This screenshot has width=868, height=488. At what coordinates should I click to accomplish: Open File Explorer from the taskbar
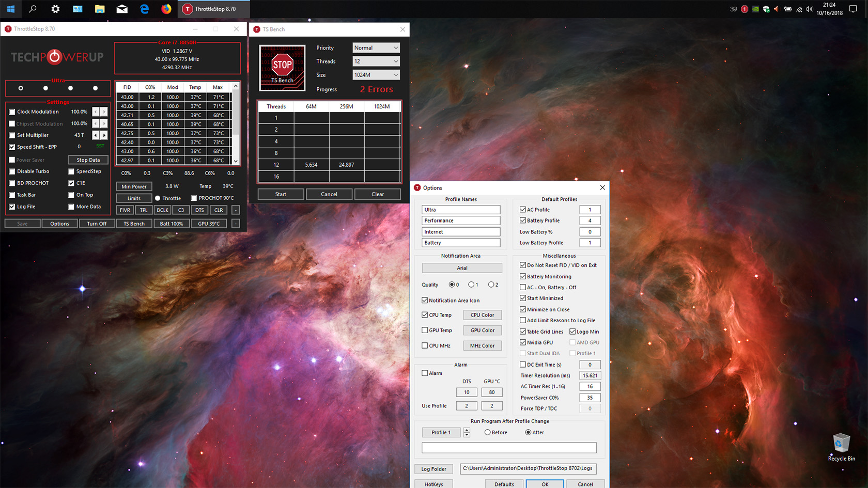click(100, 9)
